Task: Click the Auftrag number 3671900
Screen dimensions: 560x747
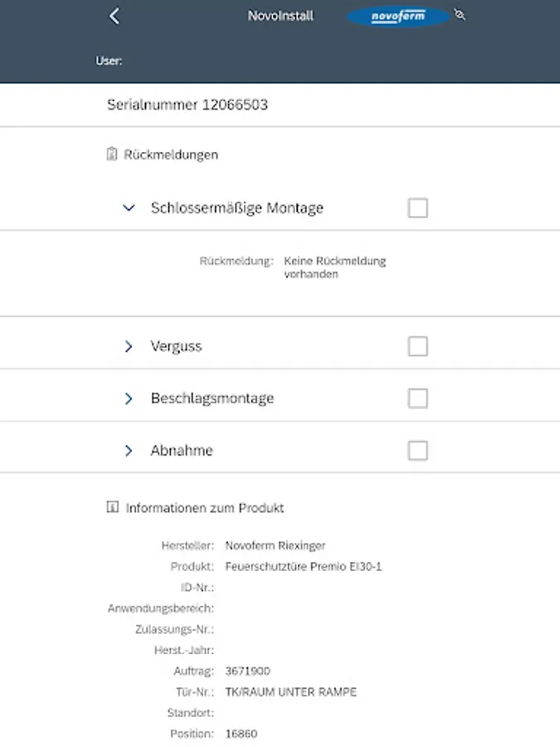Action: (247, 671)
